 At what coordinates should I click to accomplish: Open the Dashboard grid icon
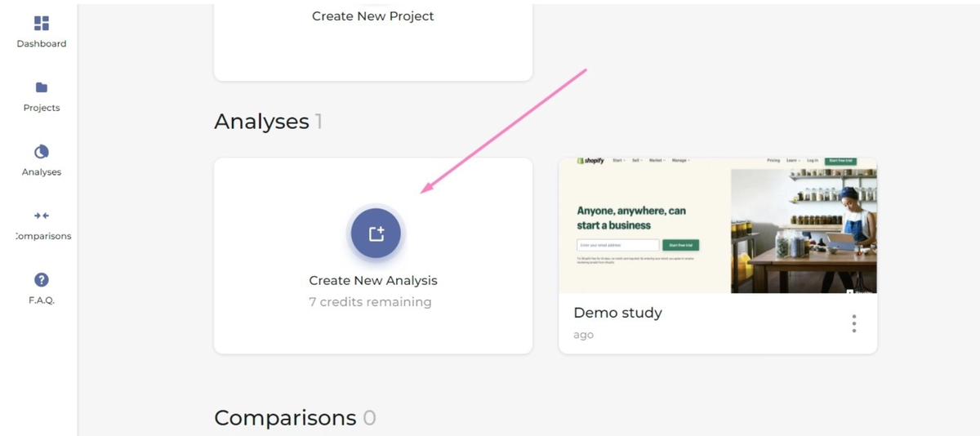[x=42, y=24]
